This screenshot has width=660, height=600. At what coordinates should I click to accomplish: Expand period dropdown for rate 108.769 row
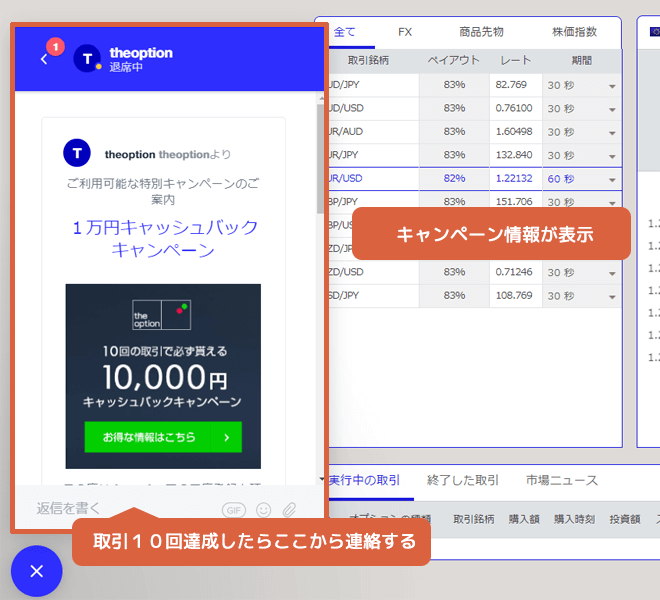[x=612, y=297]
